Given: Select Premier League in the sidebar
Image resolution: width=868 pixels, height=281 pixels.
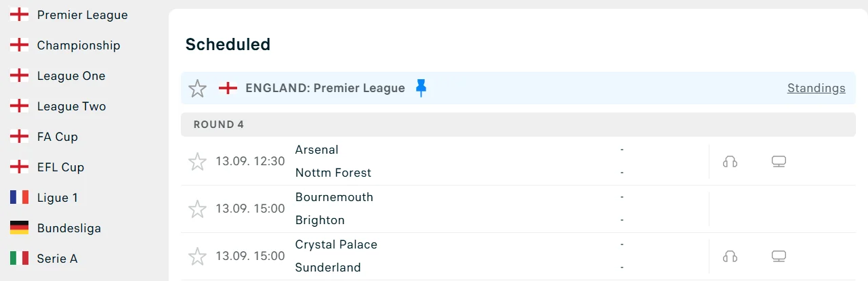Looking at the screenshot, I should (82, 15).
